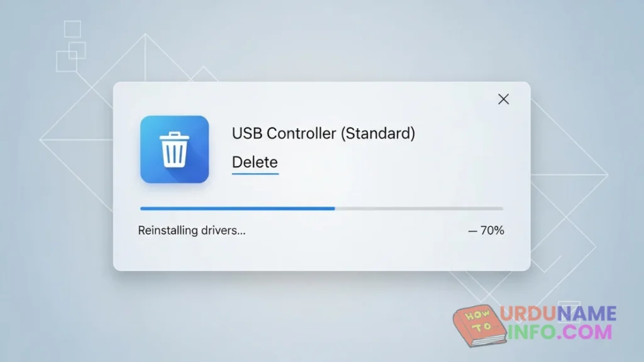Click the underlined Delete link
The height and width of the screenshot is (362, 644).
(x=255, y=162)
